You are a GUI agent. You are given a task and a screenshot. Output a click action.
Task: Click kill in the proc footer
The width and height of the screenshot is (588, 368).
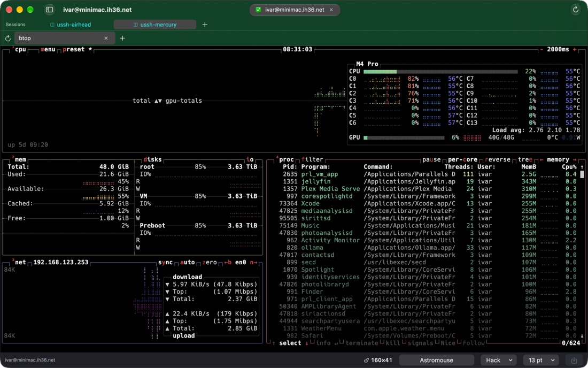tap(393, 343)
